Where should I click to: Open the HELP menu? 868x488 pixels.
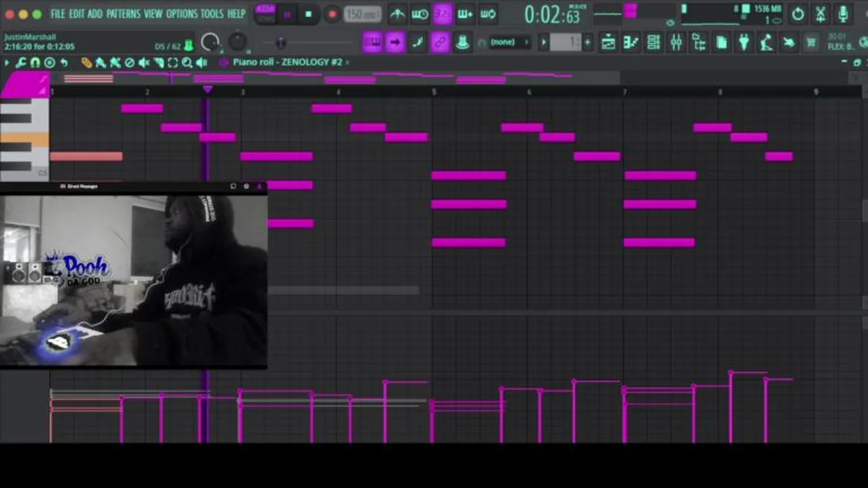tap(236, 14)
